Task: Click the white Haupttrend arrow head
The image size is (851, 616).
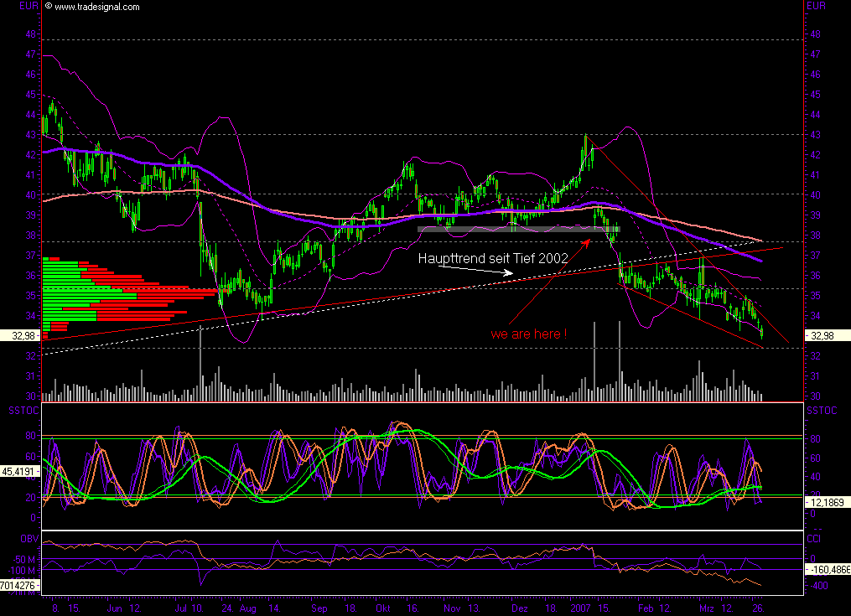Action: pos(508,272)
